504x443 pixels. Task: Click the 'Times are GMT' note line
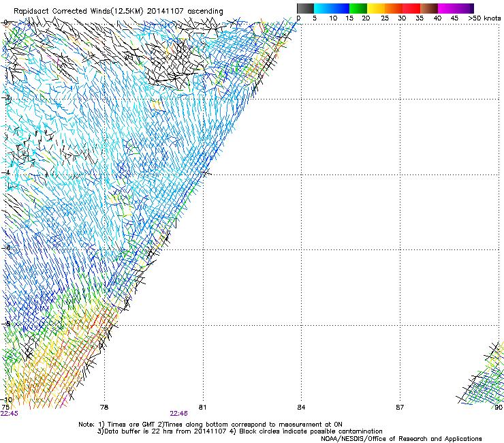click(210, 425)
